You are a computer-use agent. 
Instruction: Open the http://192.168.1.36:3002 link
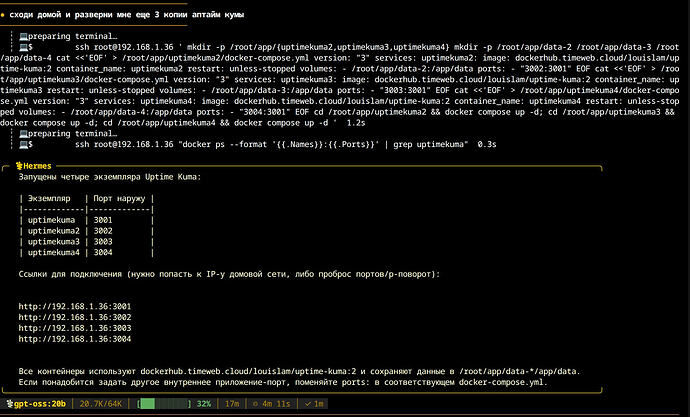point(75,317)
